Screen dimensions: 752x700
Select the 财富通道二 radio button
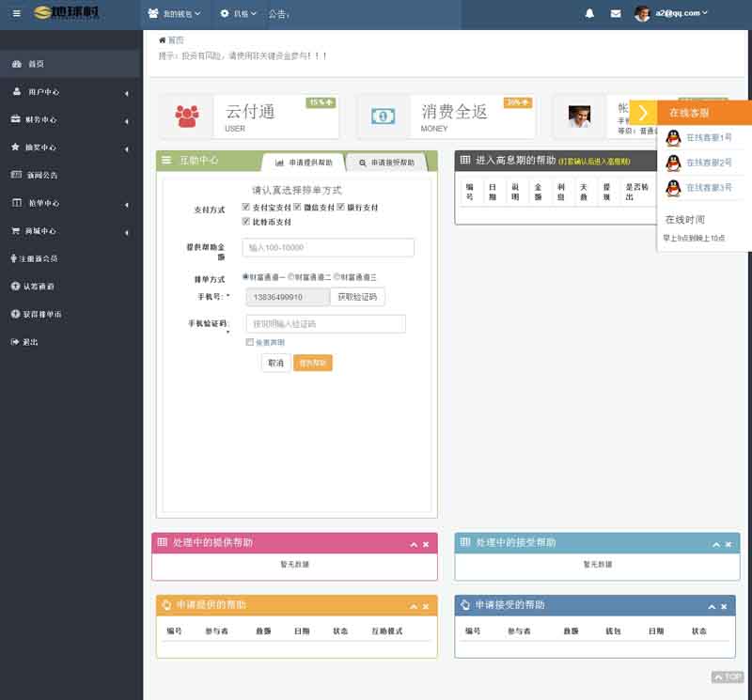[290, 276]
